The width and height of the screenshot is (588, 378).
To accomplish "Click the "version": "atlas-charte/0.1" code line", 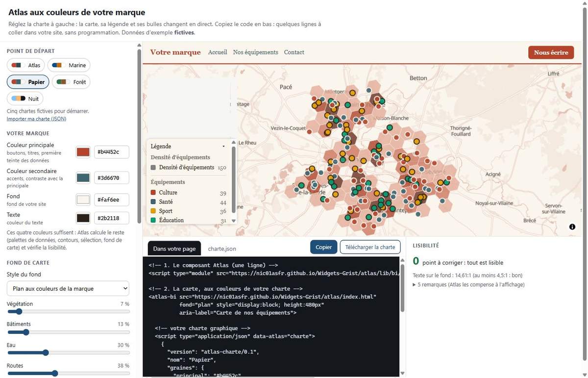I will (213, 352).
